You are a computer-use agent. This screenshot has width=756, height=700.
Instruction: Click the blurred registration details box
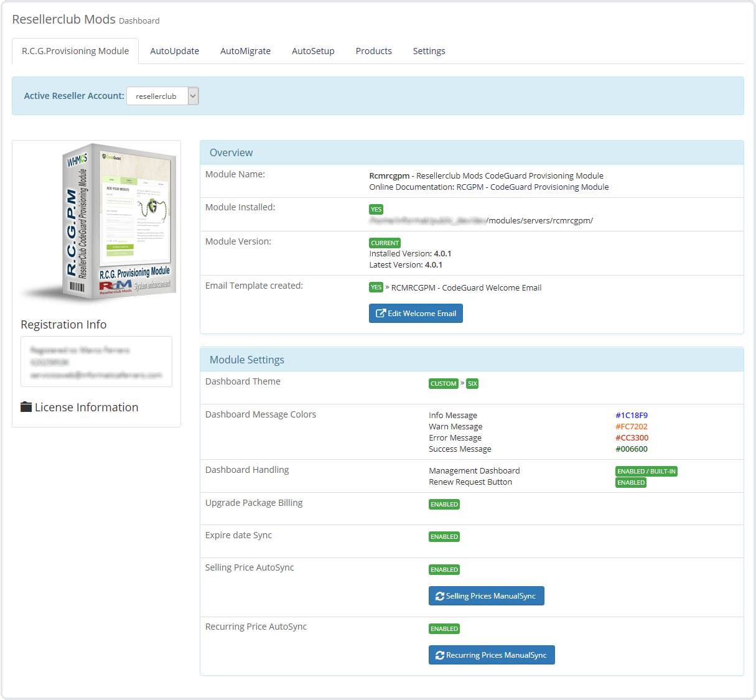pyautogui.click(x=96, y=362)
